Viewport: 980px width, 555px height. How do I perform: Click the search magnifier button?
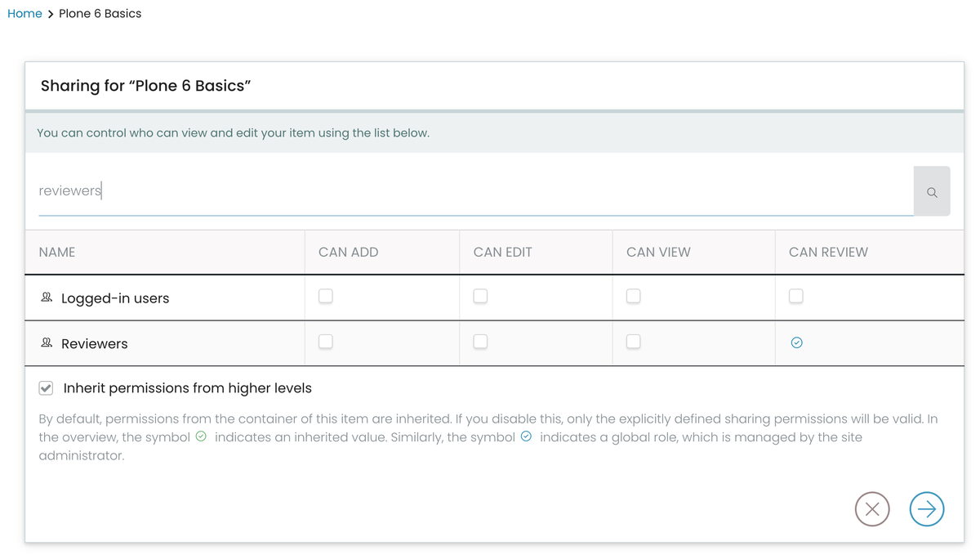[932, 191]
